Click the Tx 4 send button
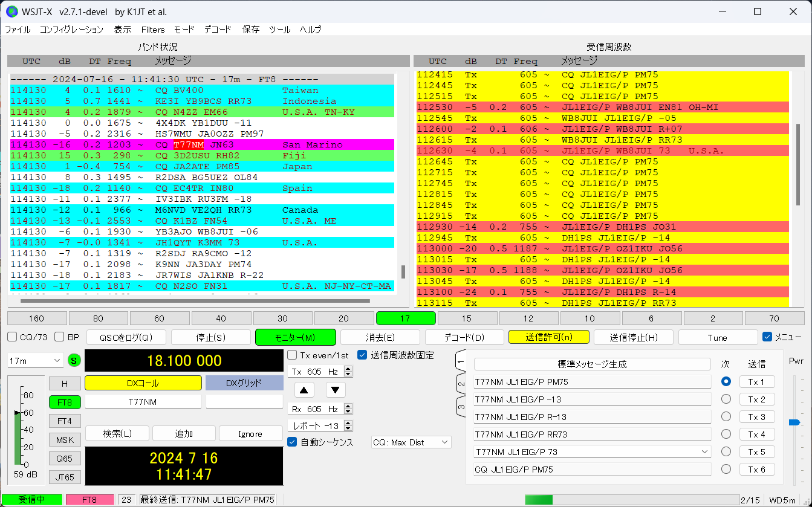 coord(757,434)
